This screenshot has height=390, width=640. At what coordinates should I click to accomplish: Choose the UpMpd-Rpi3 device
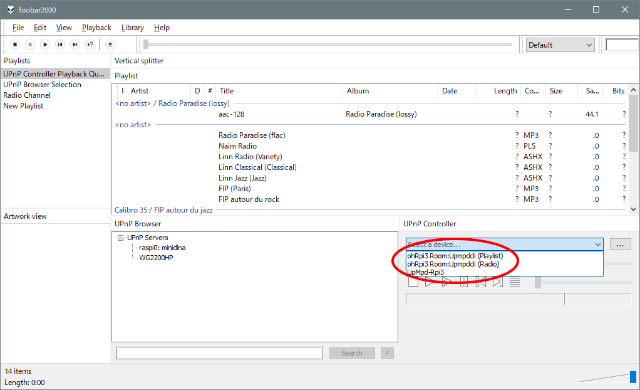coord(504,272)
